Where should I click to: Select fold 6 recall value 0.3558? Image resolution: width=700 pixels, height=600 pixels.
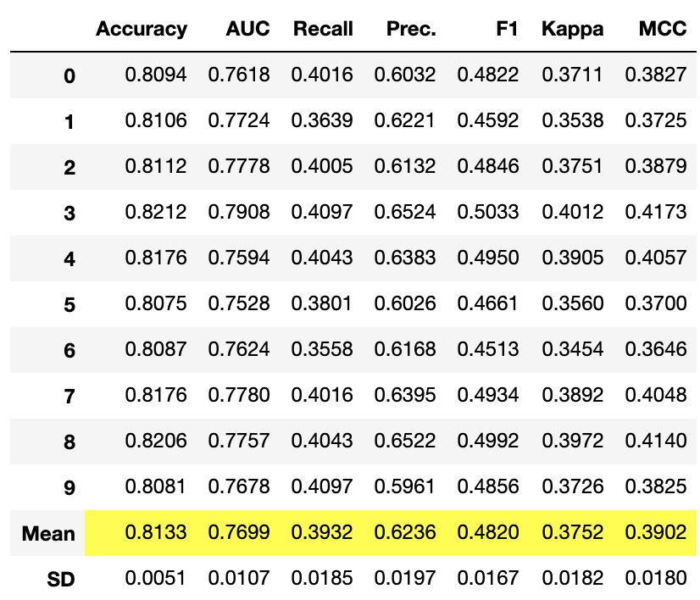(322, 349)
